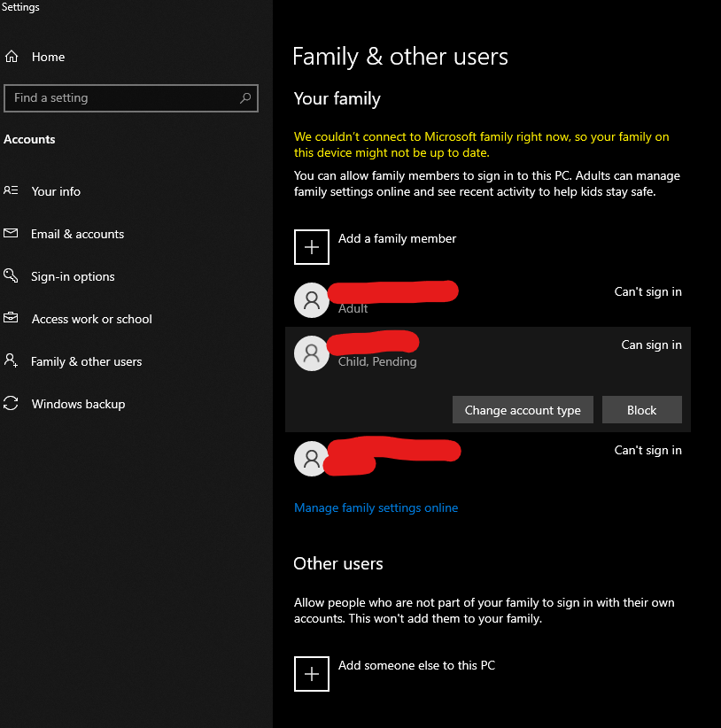The image size is (721, 728).
Task: Select Access work or school
Action: coord(91,319)
